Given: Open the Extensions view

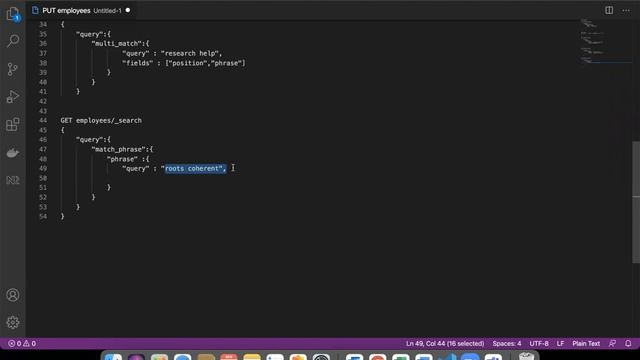Looking at the screenshot, I should tap(13, 124).
